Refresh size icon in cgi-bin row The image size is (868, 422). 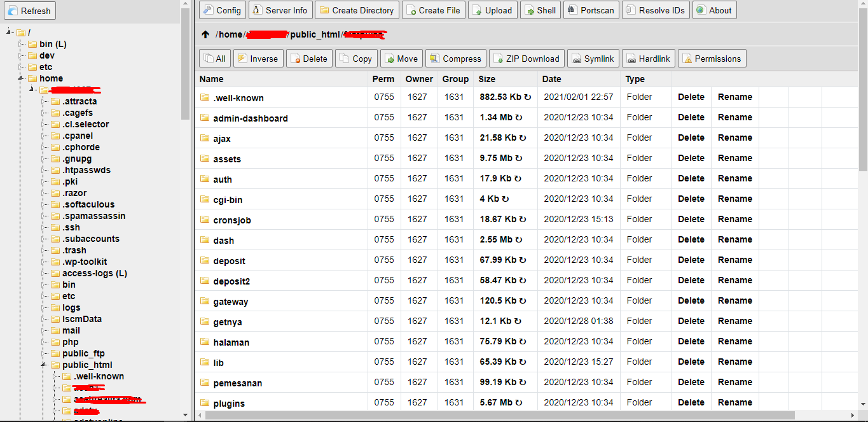pos(506,199)
